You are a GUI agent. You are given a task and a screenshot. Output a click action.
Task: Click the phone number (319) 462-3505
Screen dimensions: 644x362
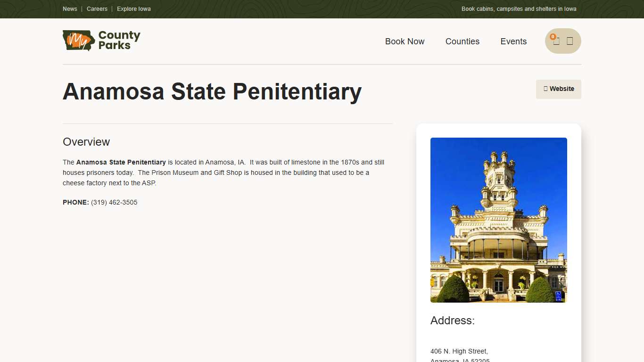114,202
